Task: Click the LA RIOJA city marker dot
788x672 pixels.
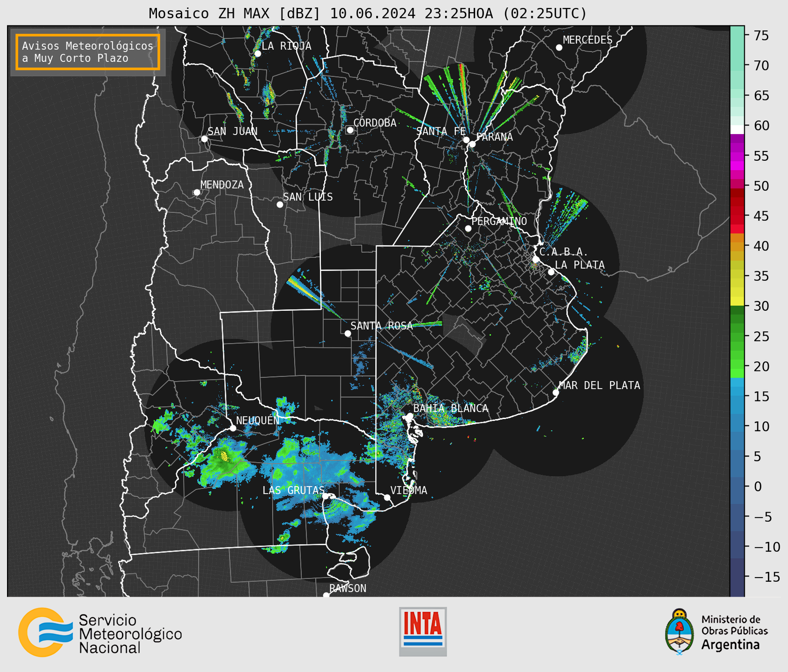Action: tap(257, 54)
